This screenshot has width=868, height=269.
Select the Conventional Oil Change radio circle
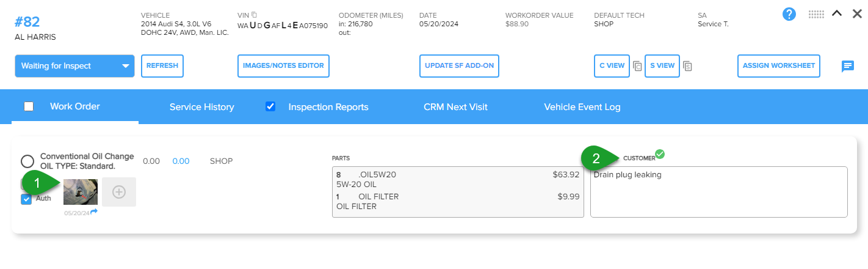click(27, 161)
